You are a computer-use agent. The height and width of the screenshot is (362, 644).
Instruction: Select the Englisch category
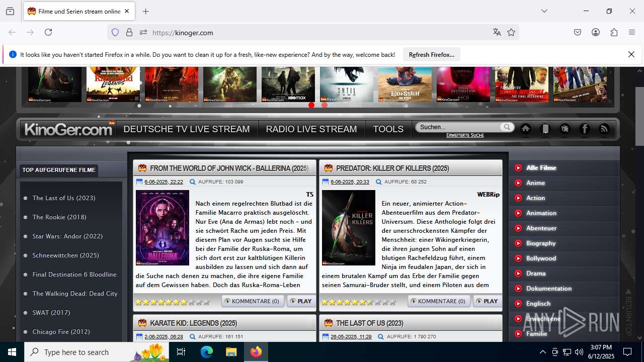(538, 304)
